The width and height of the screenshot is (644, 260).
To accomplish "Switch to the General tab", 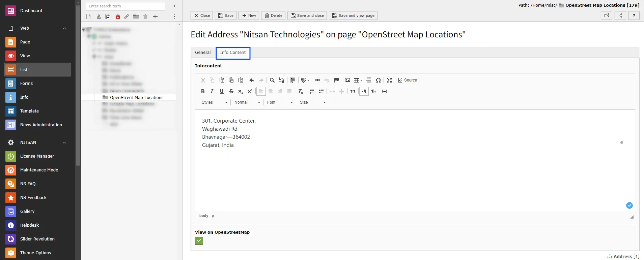I will click(203, 53).
